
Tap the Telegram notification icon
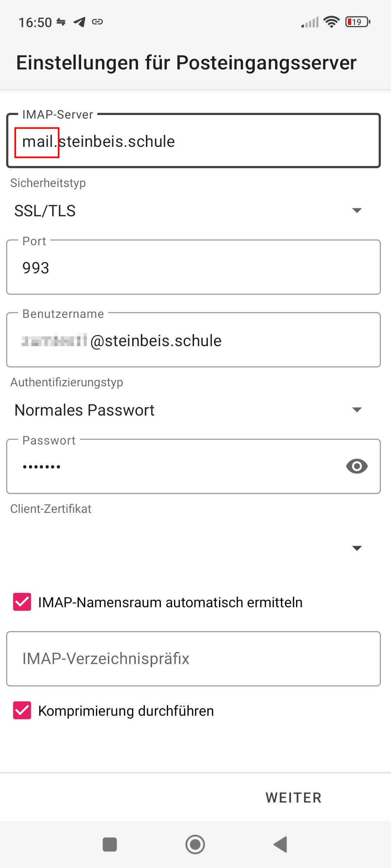coord(79,22)
